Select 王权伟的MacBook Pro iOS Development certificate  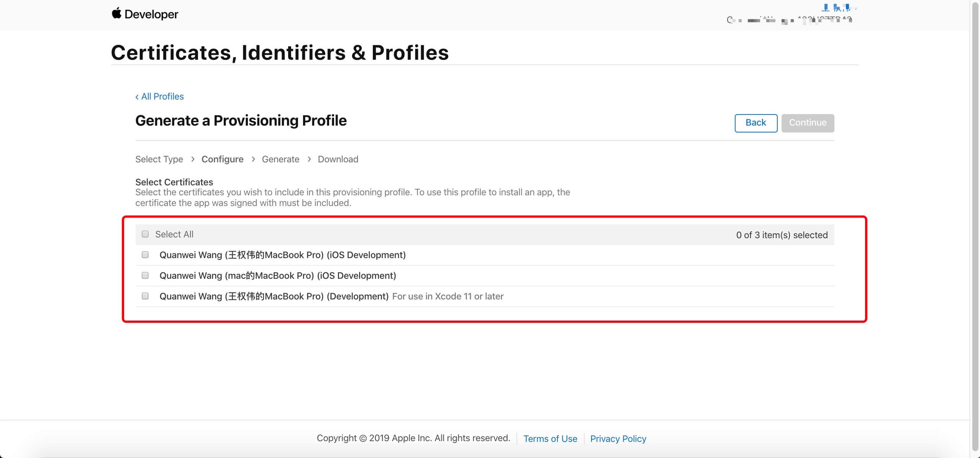click(145, 255)
